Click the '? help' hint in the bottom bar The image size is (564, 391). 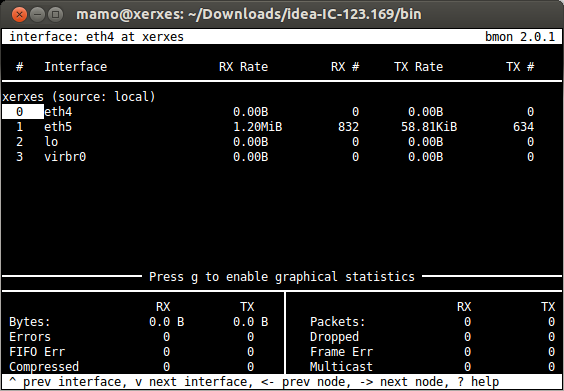pyautogui.click(x=478, y=382)
